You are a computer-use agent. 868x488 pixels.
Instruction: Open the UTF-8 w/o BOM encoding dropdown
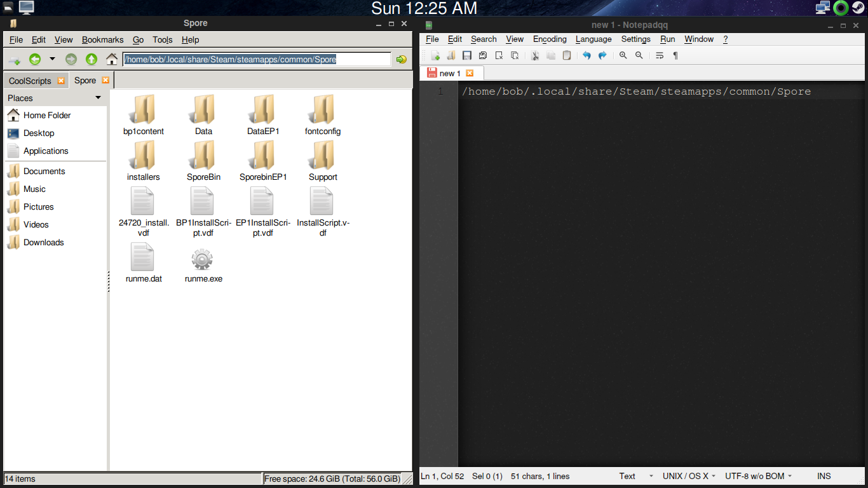(759, 476)
